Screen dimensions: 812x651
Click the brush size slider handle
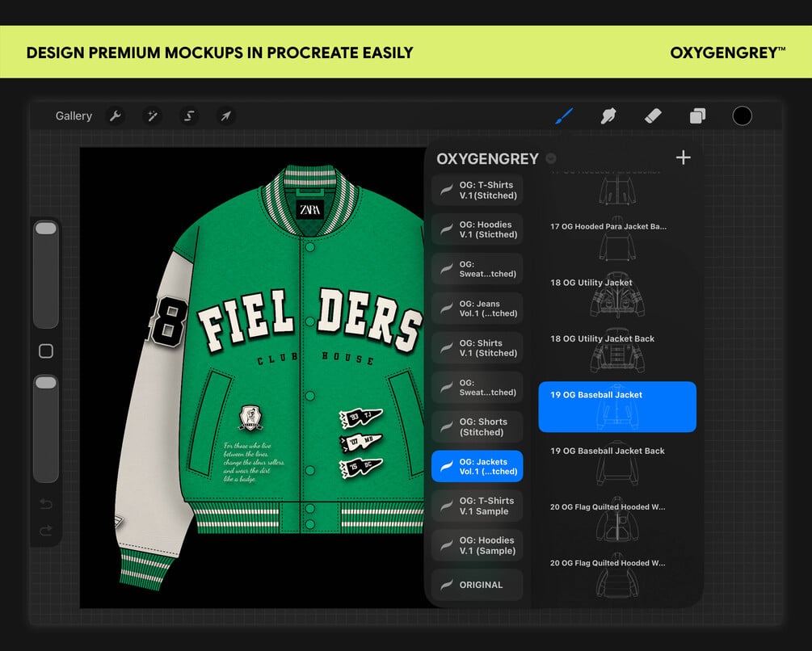[x=45, y=229]
